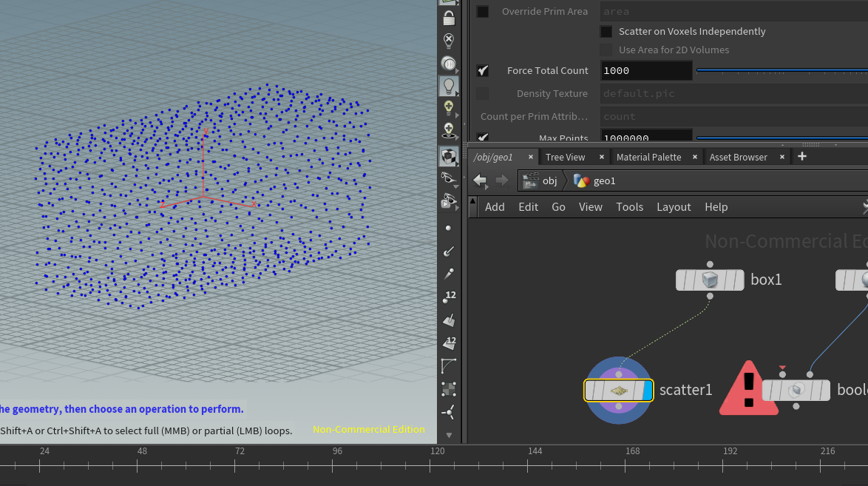Click the eyeglasses display options icon
The width and height of the screenshot is (868, 486).
[x=448, y=178]
